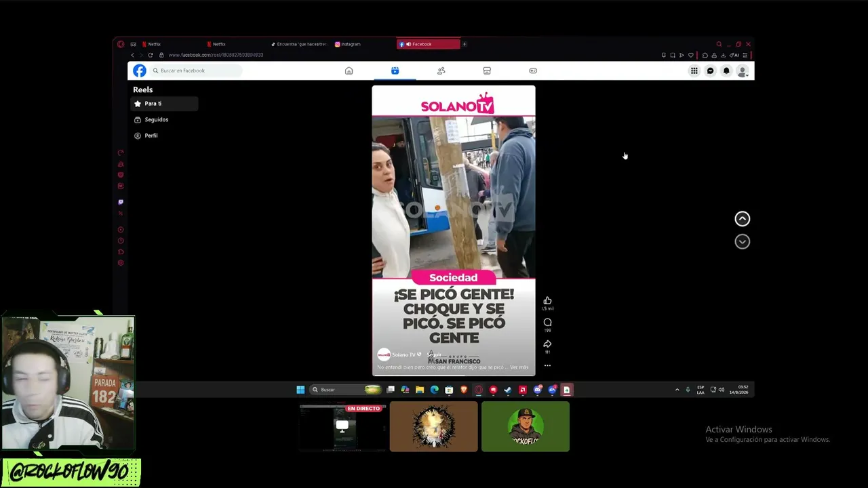Open the Twitch icon in browser sidebar

coord(121,202)
